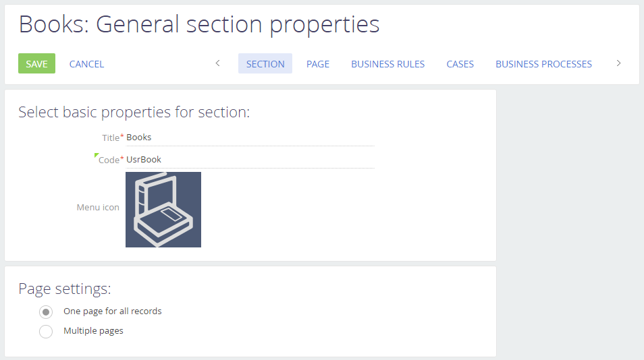Click the Page settings heading
The image size is (644, 360).
click(65, 289)
